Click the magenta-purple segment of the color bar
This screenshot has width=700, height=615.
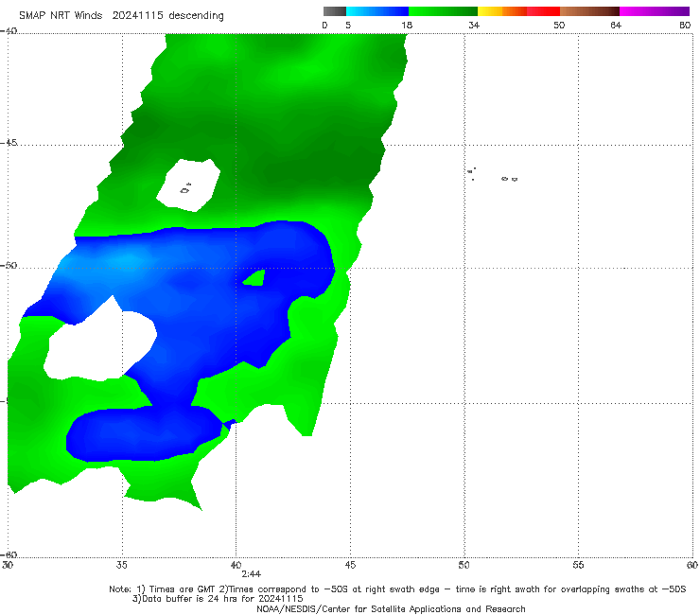pyautogui.click(x=654, y=11)
